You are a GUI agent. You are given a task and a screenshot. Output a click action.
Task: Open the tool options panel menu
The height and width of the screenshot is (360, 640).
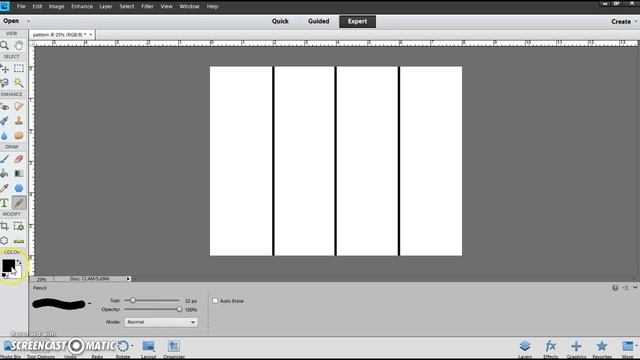[x=626, y=288]
